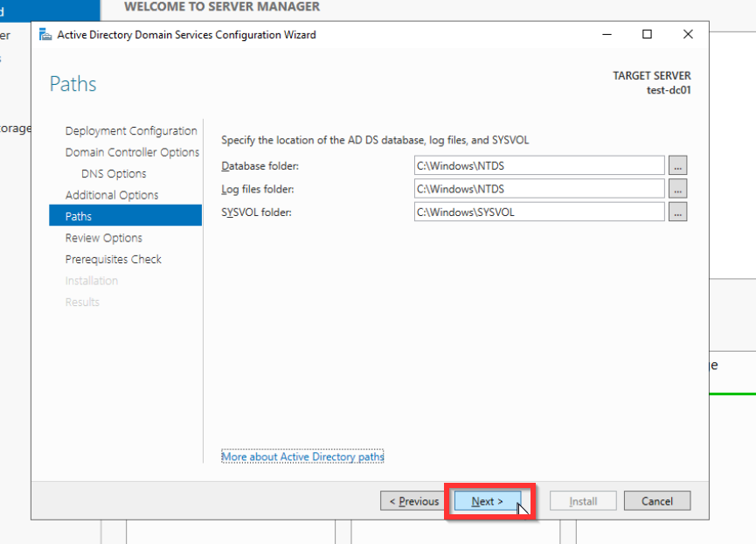This screenshot has width=756, height=544.
Task: Click the SYSVOL folder label
Action: (x=256, y=213)
